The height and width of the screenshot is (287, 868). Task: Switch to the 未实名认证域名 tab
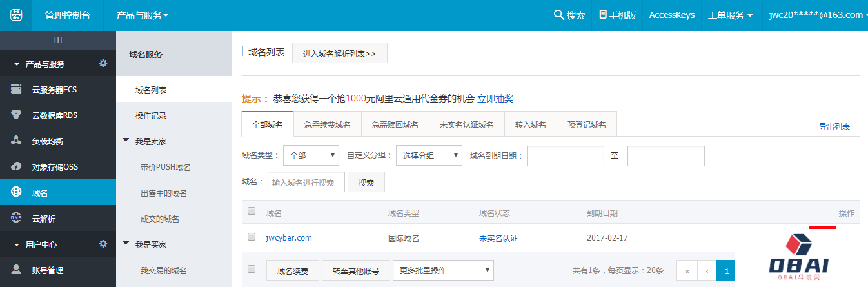(467, 124)
